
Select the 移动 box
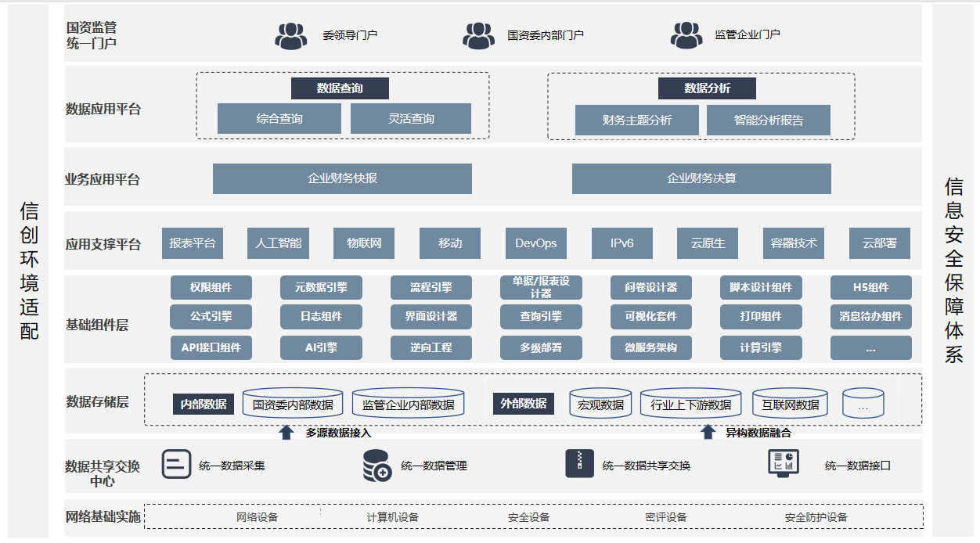coord(450,243)
